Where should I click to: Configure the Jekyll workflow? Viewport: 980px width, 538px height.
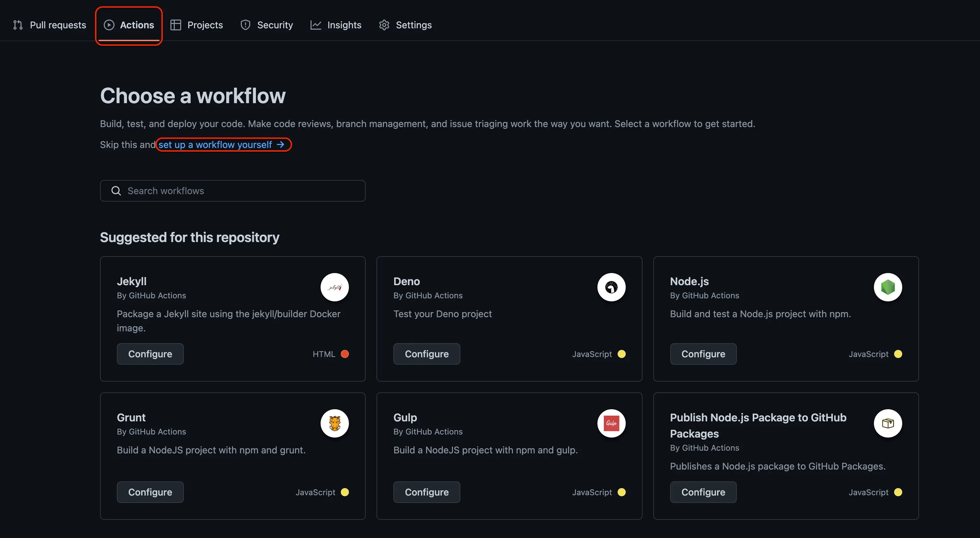[x=150, y=354]
